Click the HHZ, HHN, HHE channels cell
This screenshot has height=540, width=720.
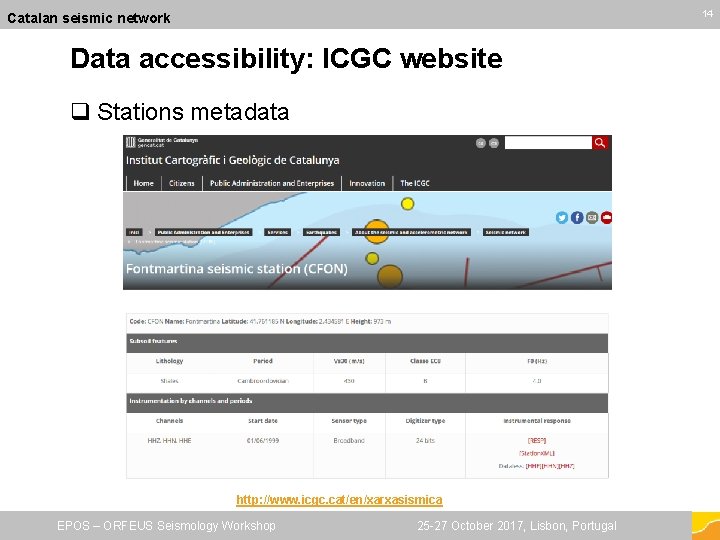pos(169,440)
